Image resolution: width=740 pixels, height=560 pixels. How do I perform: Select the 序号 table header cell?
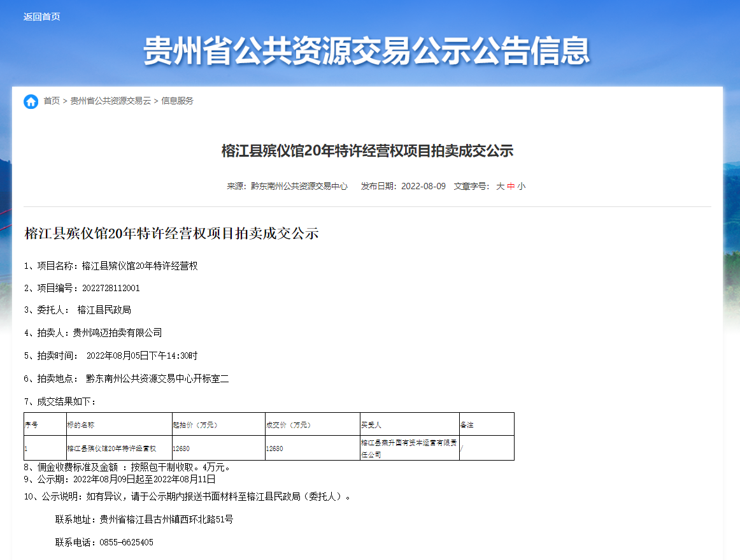click(31, 424)
